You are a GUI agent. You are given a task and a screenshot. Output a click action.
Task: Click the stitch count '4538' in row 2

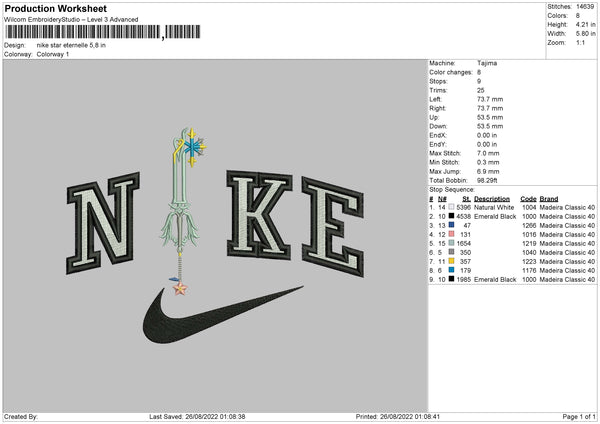[x=463, y=217]
